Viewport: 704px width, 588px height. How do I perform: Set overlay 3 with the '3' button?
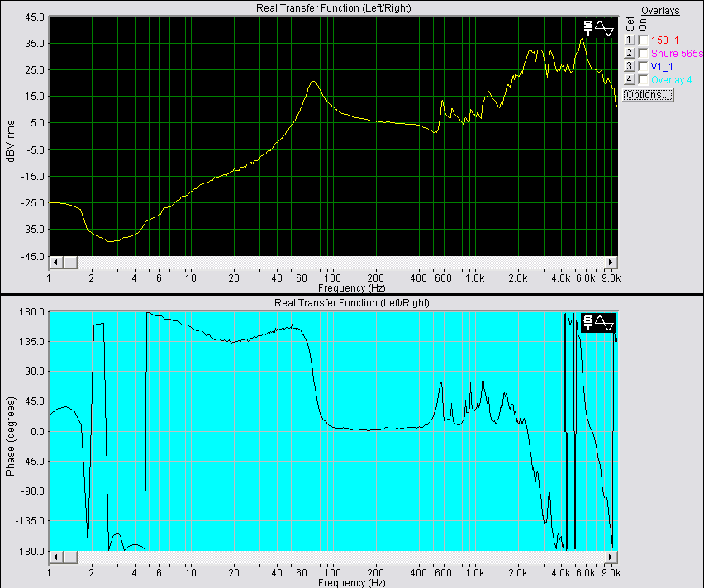pyautogui.click(x=629, y=66)
